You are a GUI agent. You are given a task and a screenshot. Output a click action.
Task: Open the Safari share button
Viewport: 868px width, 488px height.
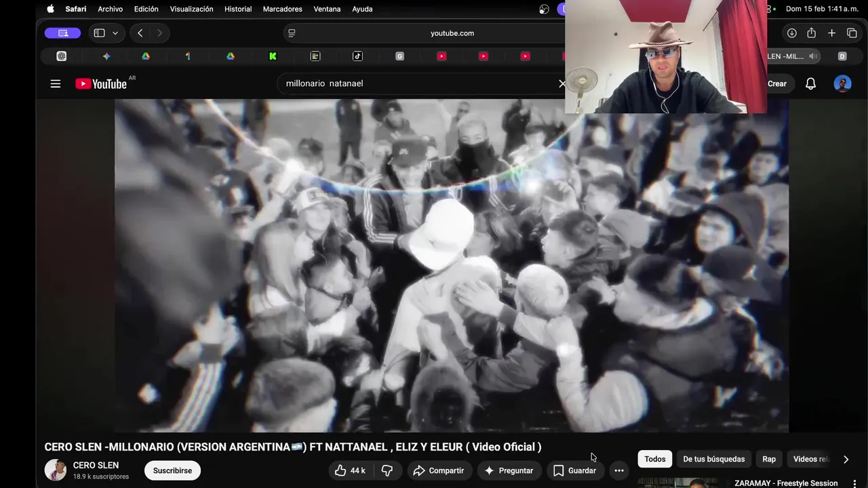coord(811,33)
